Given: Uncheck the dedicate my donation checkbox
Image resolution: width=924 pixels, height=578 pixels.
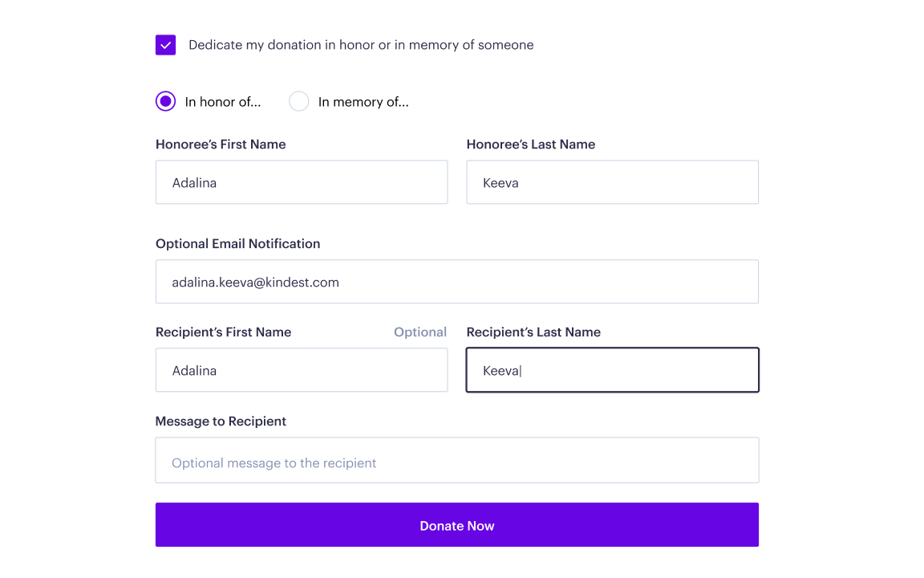Looking at the screenshot, I should [165, 45].
